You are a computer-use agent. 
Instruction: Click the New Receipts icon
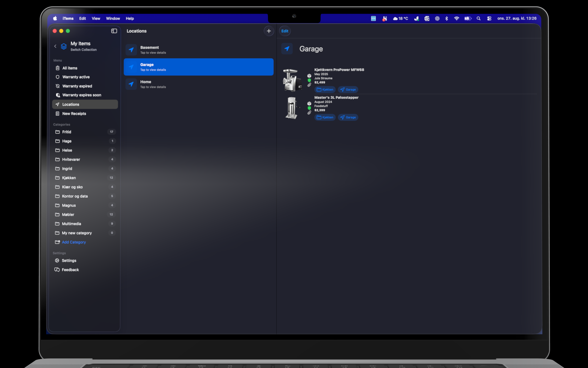[58, 113]
